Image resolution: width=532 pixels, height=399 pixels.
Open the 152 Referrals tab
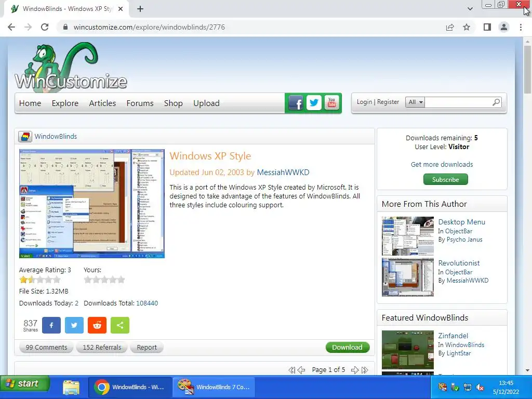[102, 348]
